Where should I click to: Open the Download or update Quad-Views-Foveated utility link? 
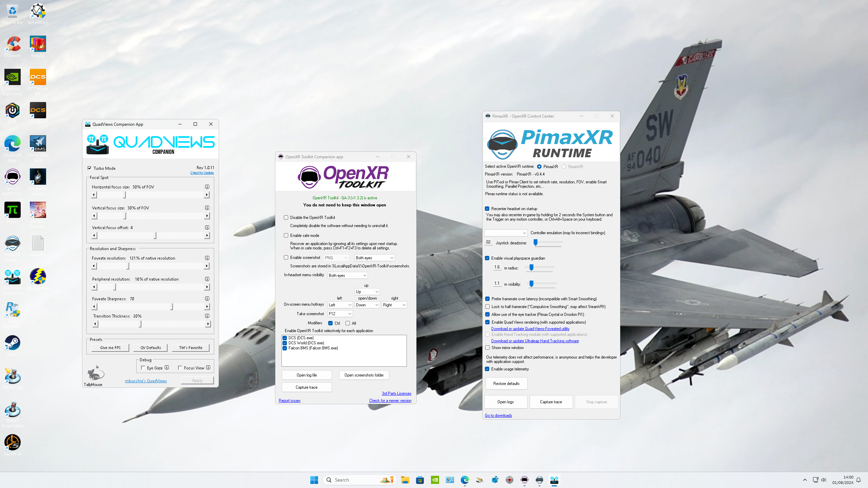[x=530, y=329]
